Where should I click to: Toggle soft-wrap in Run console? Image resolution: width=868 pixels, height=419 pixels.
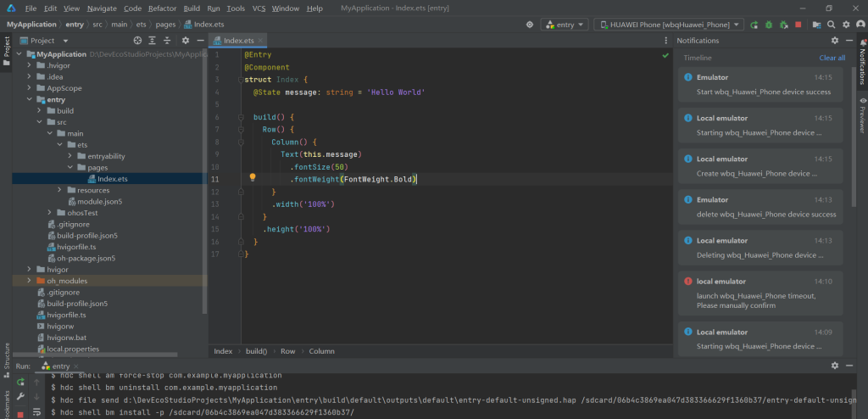tap(36, 411)
